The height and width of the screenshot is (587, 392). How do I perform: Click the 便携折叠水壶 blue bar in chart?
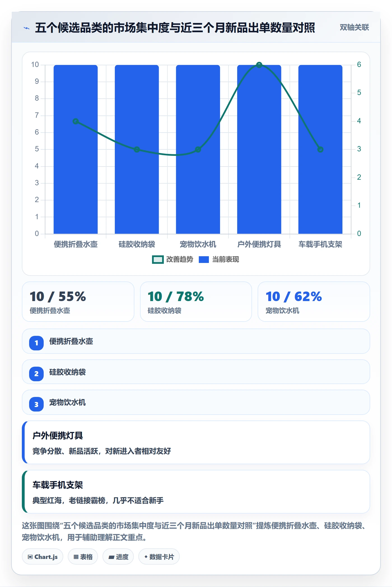point(76,149)
